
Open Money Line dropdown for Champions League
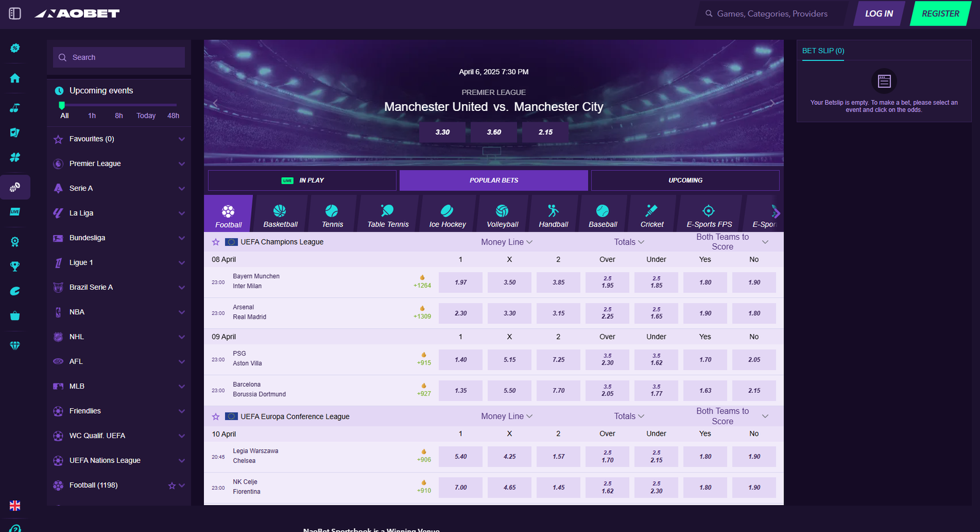point(507,242)
